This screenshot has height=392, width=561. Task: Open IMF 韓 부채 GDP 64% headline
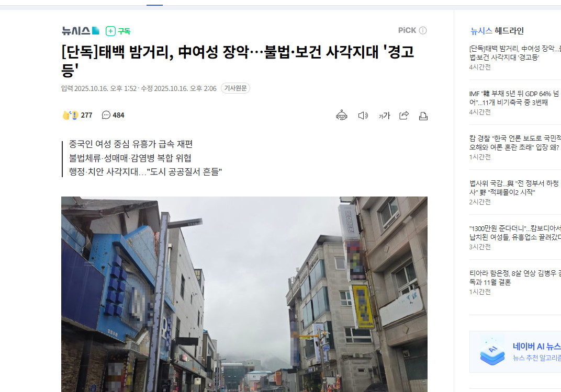[x=514, y=98]
